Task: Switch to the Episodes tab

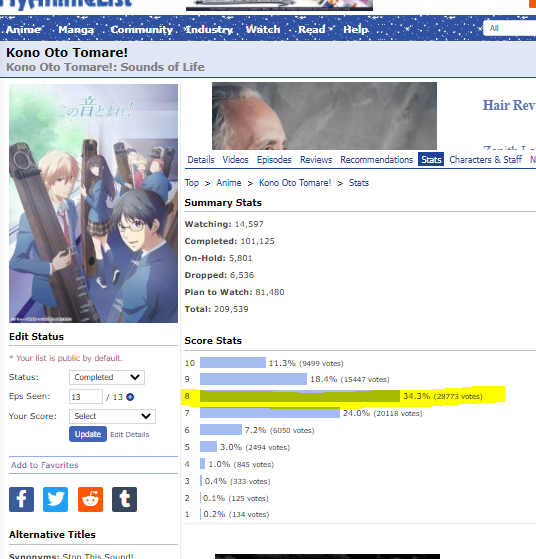Action: point(274,159)
